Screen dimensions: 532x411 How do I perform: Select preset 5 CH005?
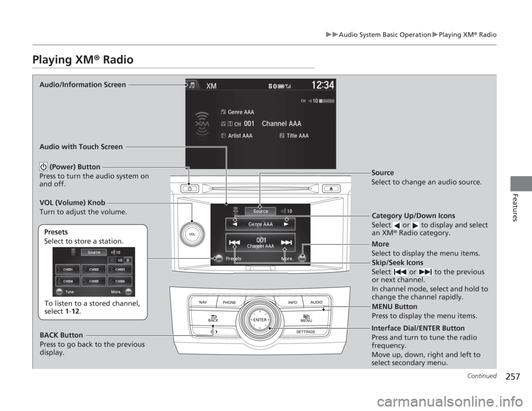coord(94,281)
